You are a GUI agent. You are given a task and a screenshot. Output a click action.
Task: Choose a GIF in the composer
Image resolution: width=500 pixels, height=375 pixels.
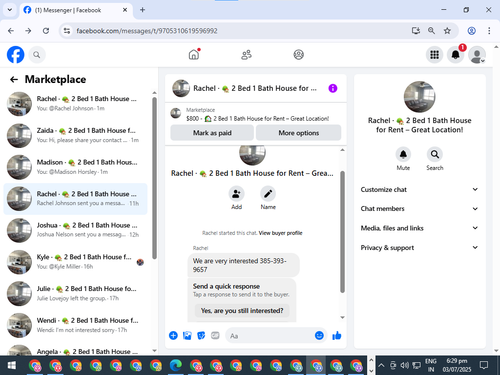click(x=215, y=335)
